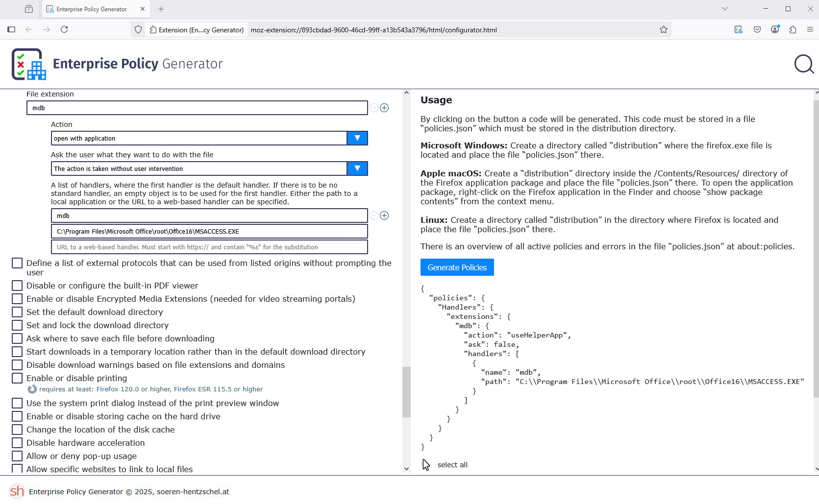Click the footer copyright text
The width and height of the screenshot is (819, 504).
129,492
